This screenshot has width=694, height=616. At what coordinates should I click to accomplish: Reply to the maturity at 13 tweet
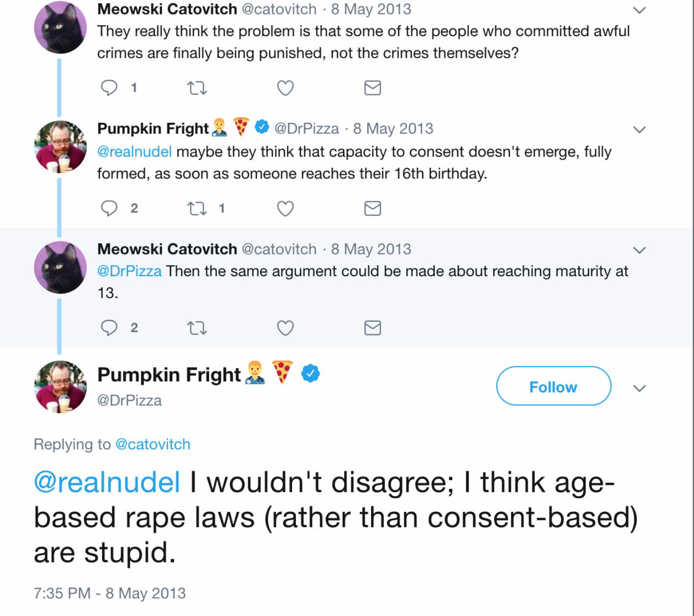[109, 328]
